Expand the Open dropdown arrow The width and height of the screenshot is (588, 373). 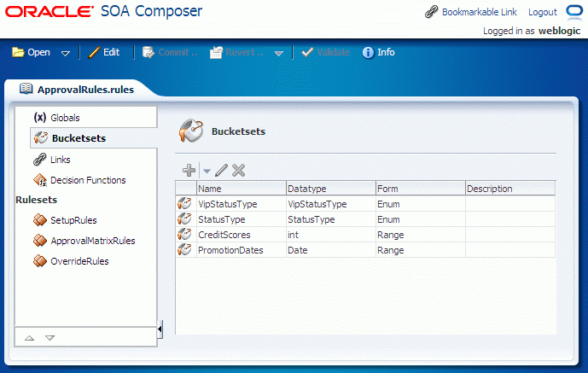(65, 54)
